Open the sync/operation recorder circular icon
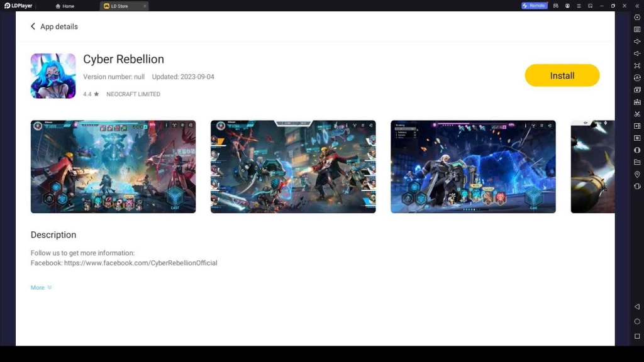644x362 pixels. (637, 77)
